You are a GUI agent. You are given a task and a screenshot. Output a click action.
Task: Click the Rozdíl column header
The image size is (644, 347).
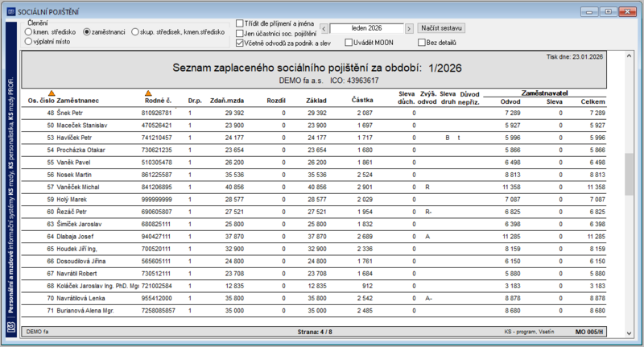pyautogui.click(x=276, y=101)
